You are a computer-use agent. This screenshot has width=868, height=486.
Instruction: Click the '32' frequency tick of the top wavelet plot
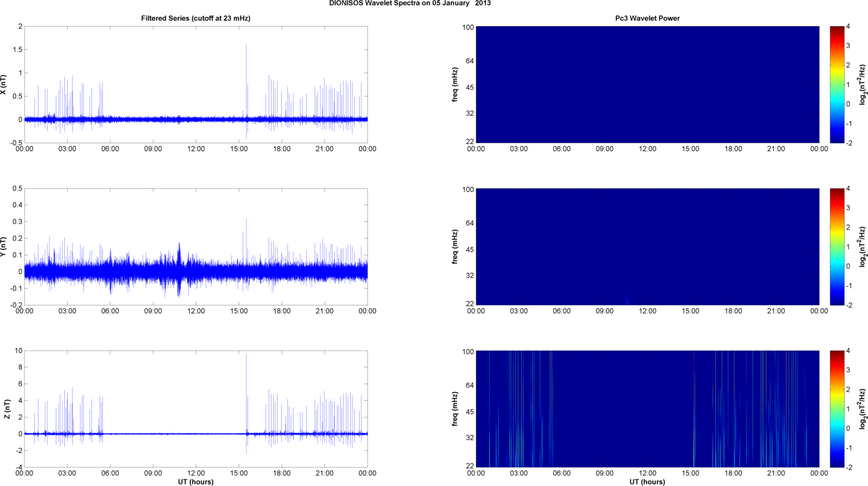470,114
